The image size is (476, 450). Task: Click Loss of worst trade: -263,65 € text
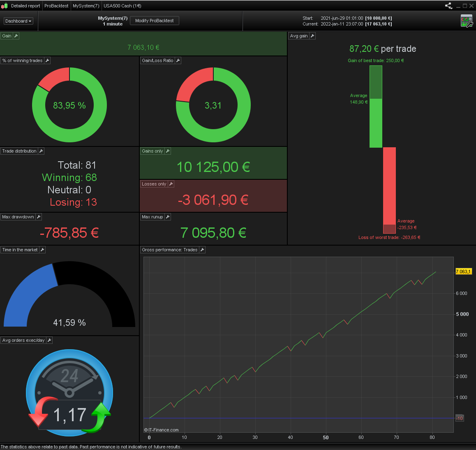coord(389,237)
